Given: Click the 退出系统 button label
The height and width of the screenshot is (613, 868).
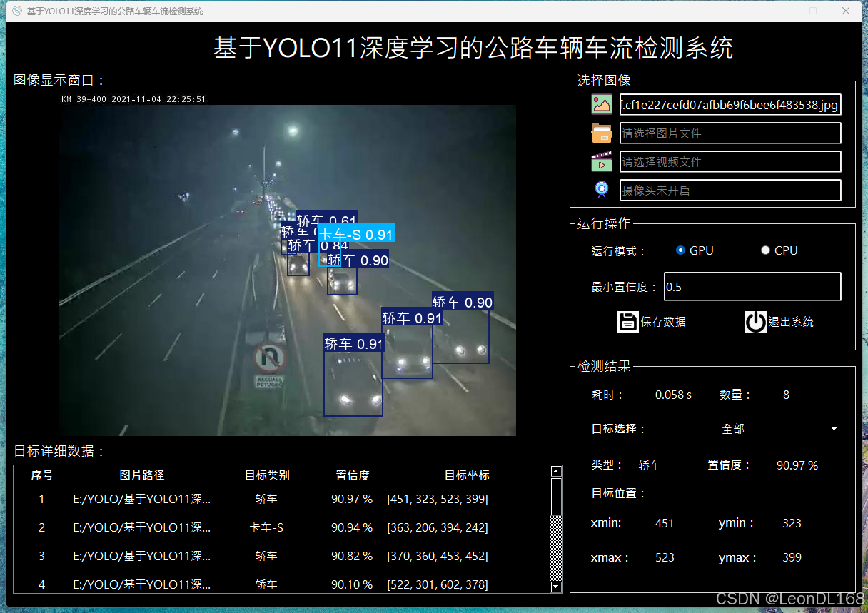Looking at the screenshot, I should [791, 322].
